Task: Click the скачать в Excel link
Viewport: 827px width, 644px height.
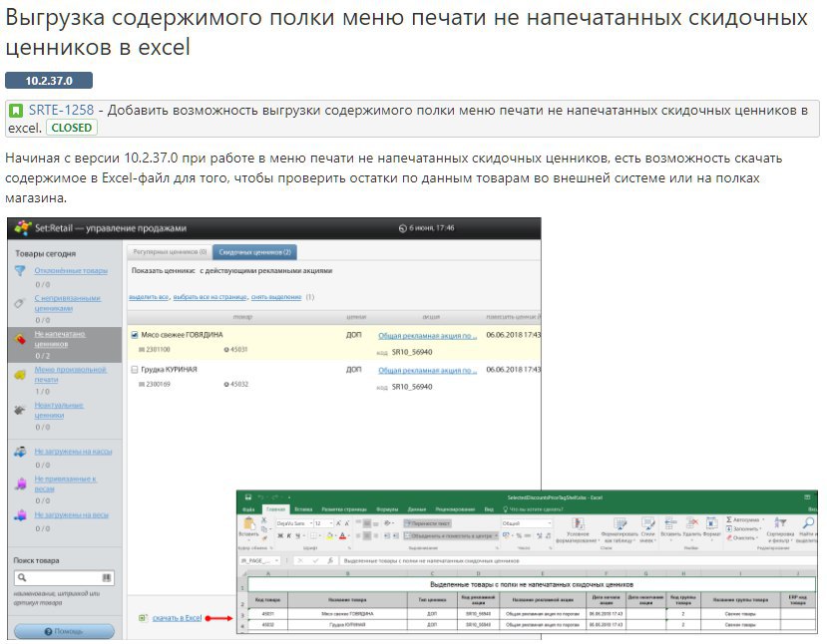Action: (x=178, y=618)
